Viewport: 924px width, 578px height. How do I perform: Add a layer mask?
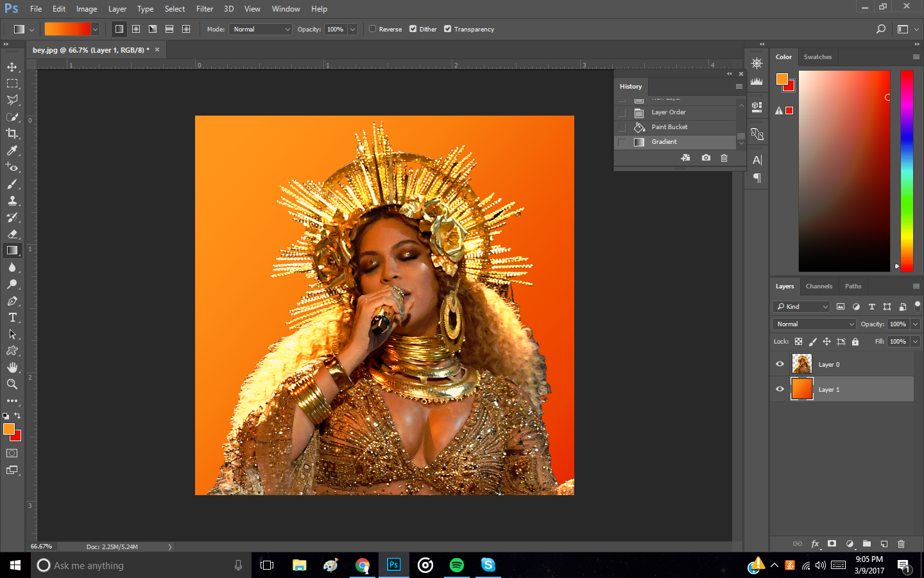832,543
